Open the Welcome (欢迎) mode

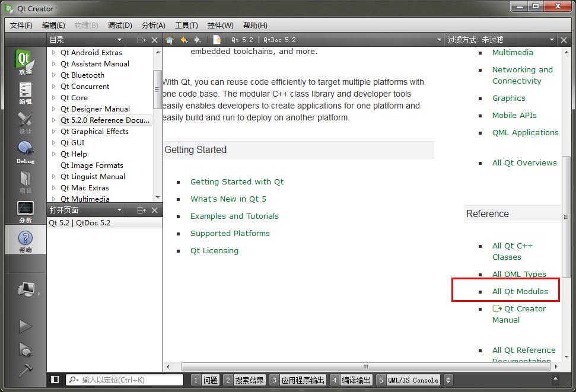tap(25, 62)
